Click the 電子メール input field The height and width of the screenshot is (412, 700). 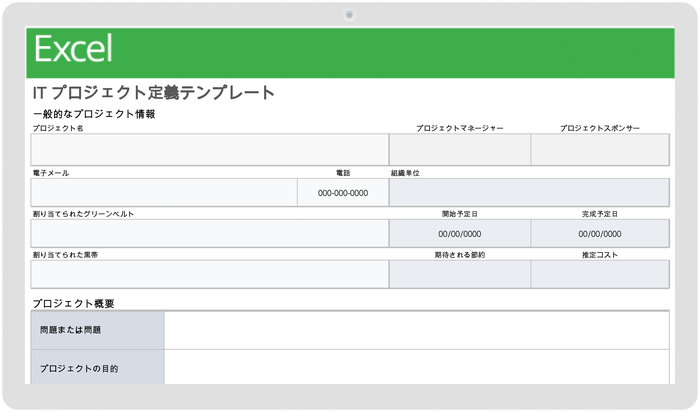(x=164, y=193)
